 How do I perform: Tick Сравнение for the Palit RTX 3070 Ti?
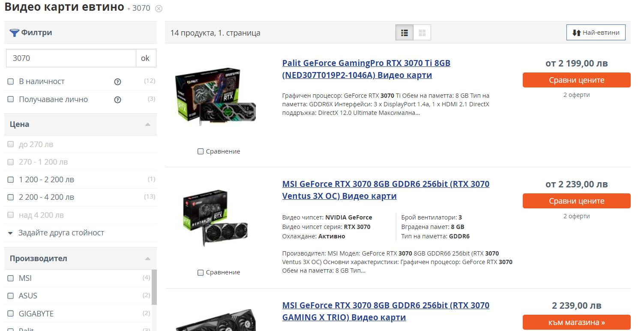pos(201,151)
